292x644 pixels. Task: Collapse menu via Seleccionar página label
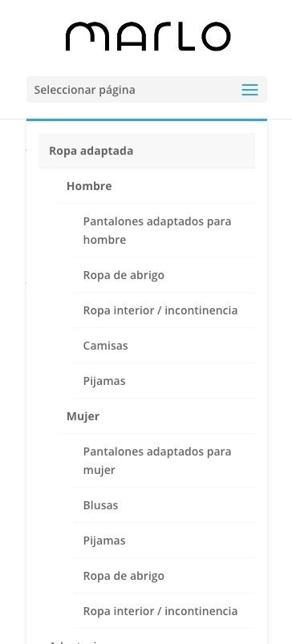[84, 90]
